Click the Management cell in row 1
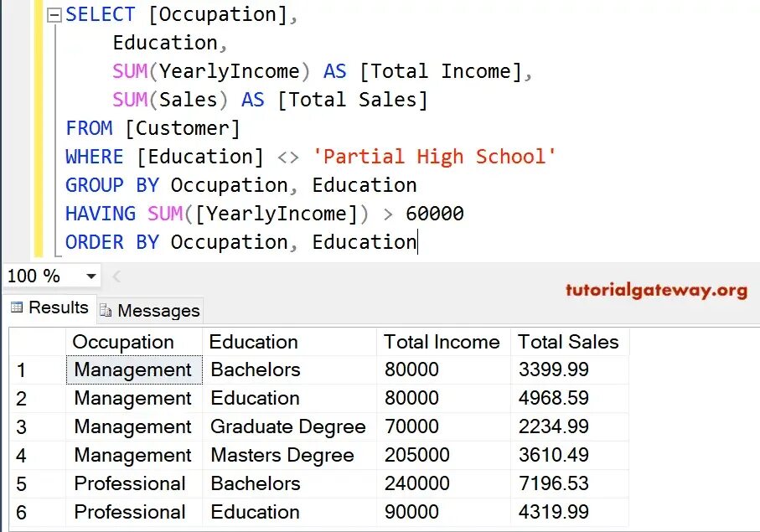This screenshot has height=532, width=760. pos(134,370)
